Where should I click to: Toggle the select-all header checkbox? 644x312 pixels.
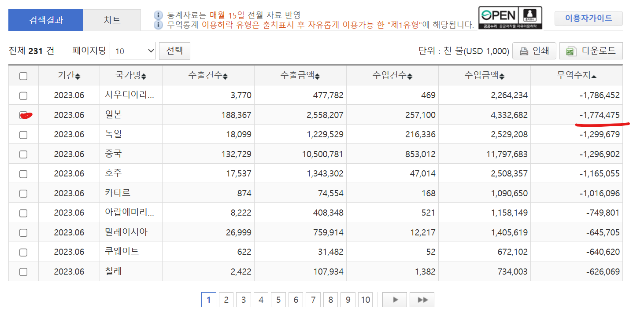pyautogui.click(x=23, y=76)
